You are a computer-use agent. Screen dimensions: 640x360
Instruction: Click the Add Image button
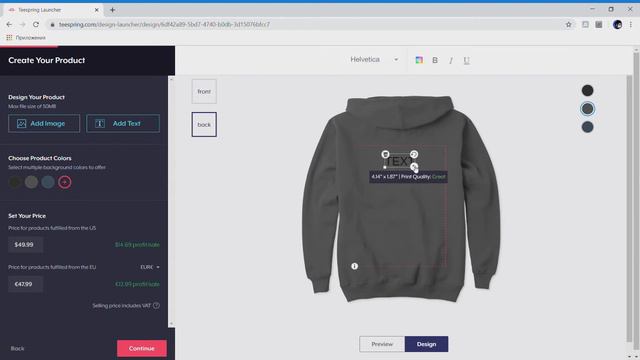tap(44, 123)
